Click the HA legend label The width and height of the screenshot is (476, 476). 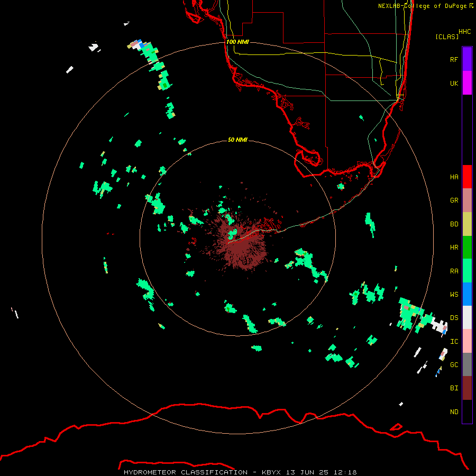click(454, 177)
